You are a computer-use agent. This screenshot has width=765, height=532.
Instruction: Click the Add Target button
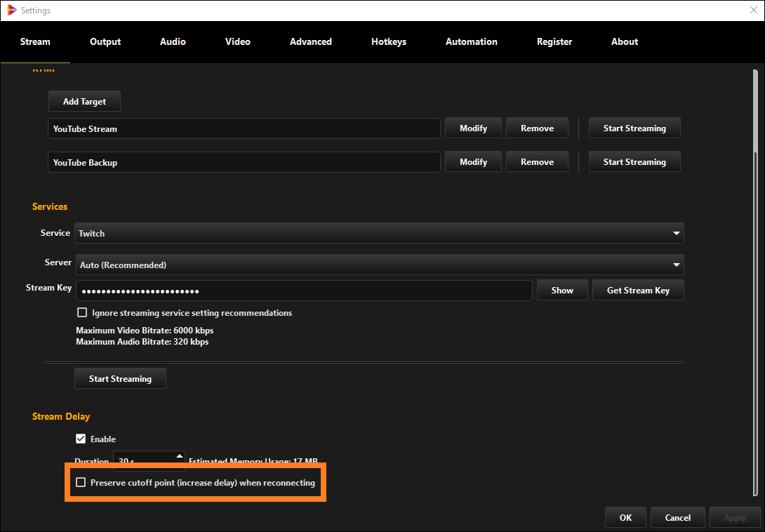pos(84,101)
